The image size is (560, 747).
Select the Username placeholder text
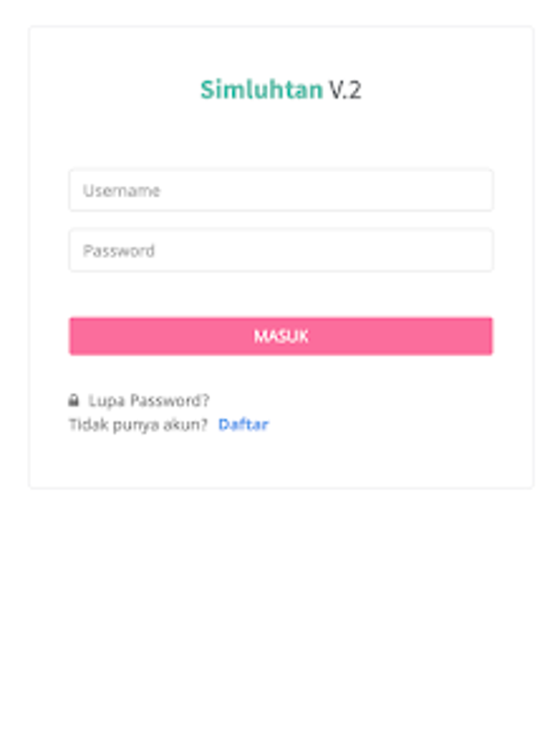[x=121, y=191]
